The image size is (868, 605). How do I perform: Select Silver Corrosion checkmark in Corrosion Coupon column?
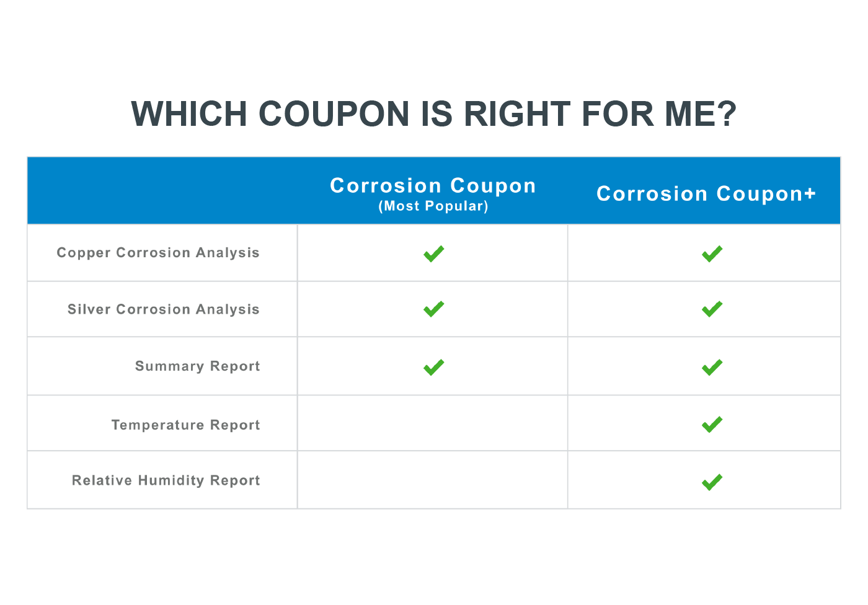point(433,309)
